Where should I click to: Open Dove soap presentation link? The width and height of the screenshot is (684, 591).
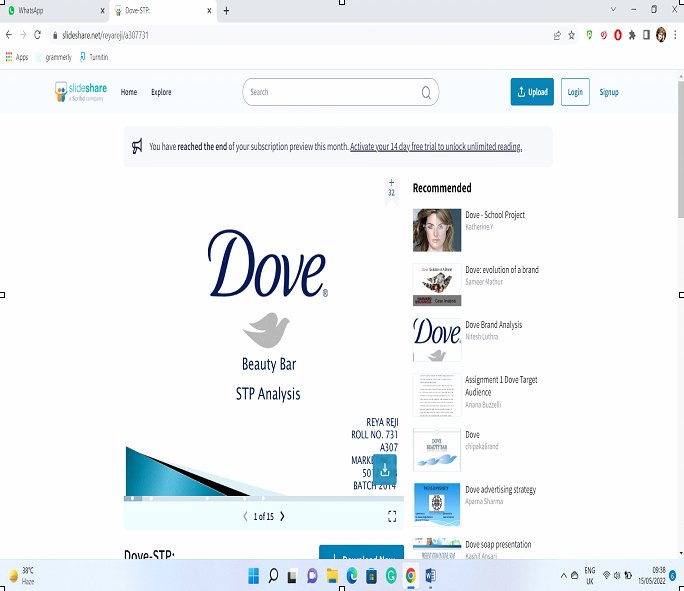coord(498,544)
